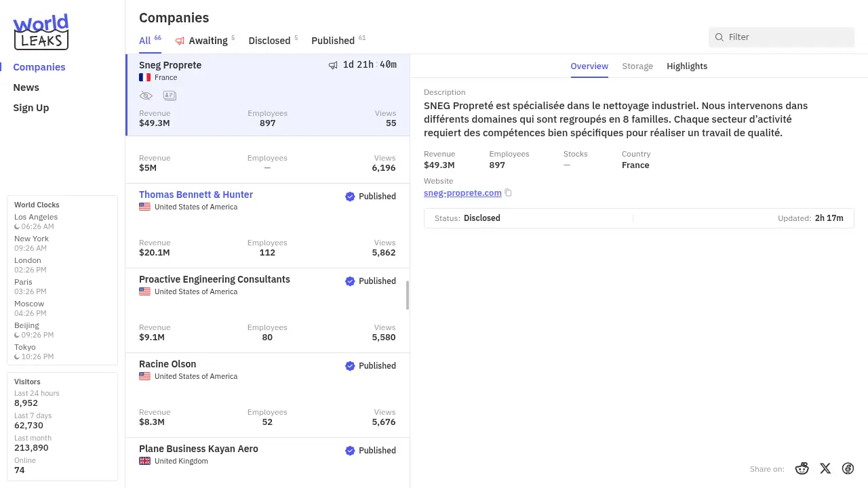Click the verified badge on Thomas Bennett & Hunter
This screenshot has width=868, height=488.
[350, 197]
